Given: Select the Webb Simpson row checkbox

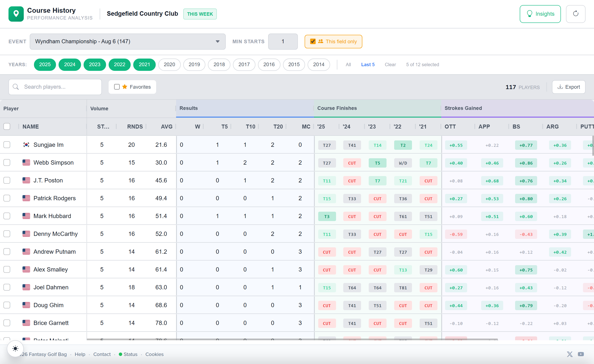Looking at the screenshot, I should click(7, 162).
